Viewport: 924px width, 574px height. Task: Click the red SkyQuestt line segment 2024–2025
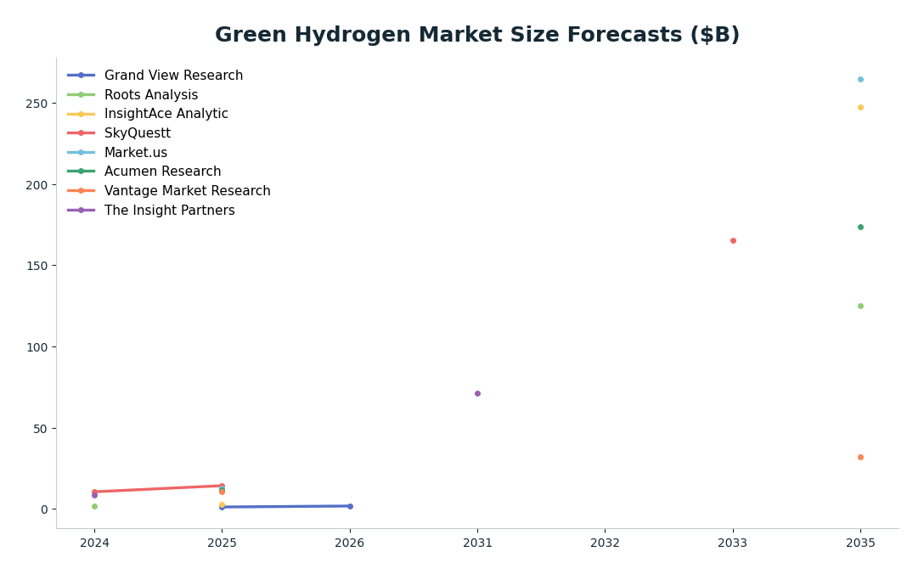158,488
